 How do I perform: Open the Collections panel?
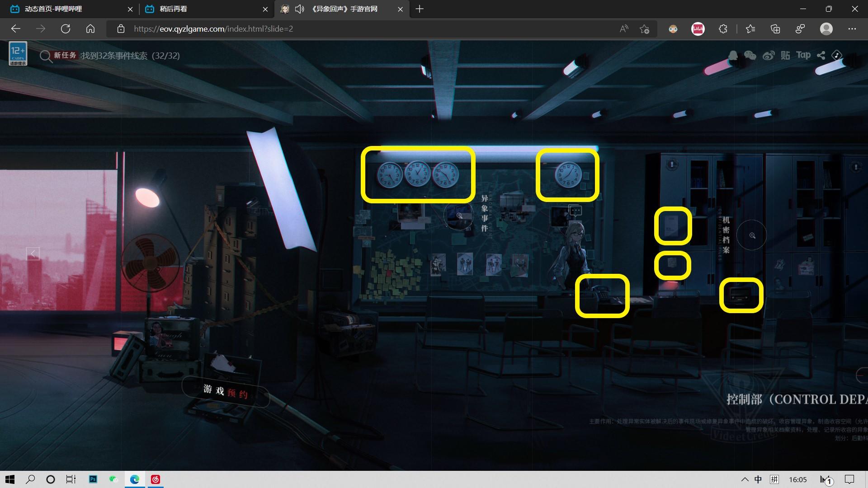(x=775, y=29)
